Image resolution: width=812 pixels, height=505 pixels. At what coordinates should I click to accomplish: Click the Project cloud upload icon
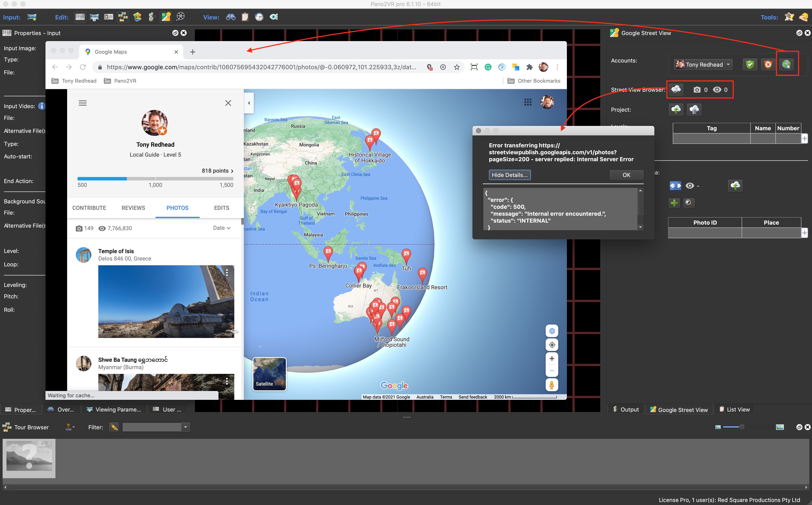tap(676, 109)
